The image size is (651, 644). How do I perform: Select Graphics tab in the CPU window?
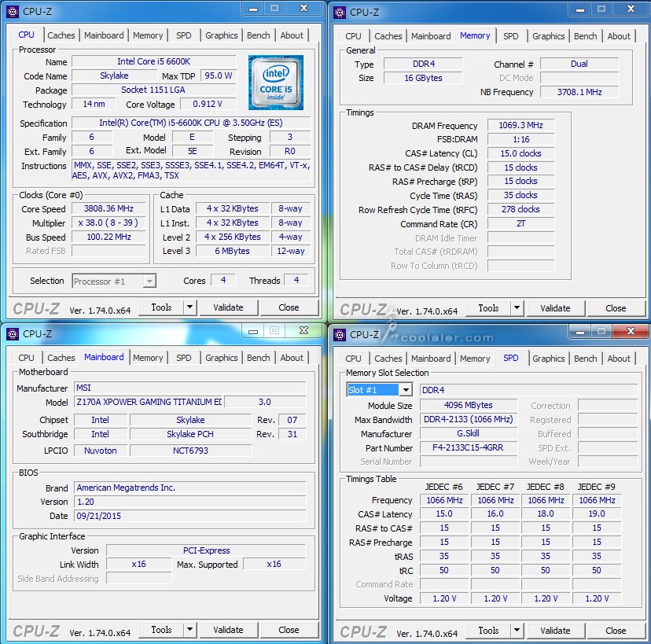[221, 35]
